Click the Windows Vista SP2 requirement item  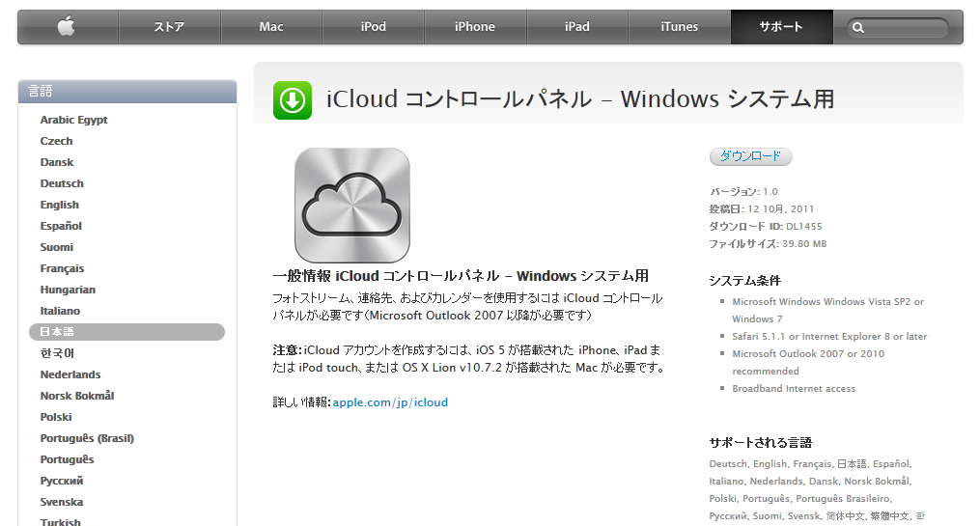[x=827, y=310]
